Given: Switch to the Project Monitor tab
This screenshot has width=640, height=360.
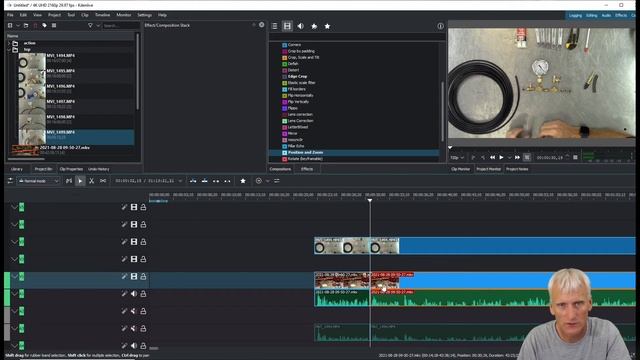Looking at the screenshot, I should (489, 169).
